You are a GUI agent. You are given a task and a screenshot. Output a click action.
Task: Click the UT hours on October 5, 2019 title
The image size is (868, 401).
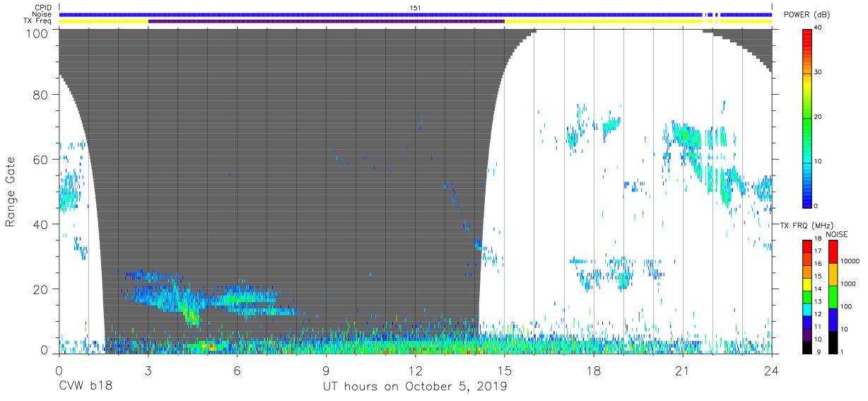pyautogui.click(x=415, y=387)
